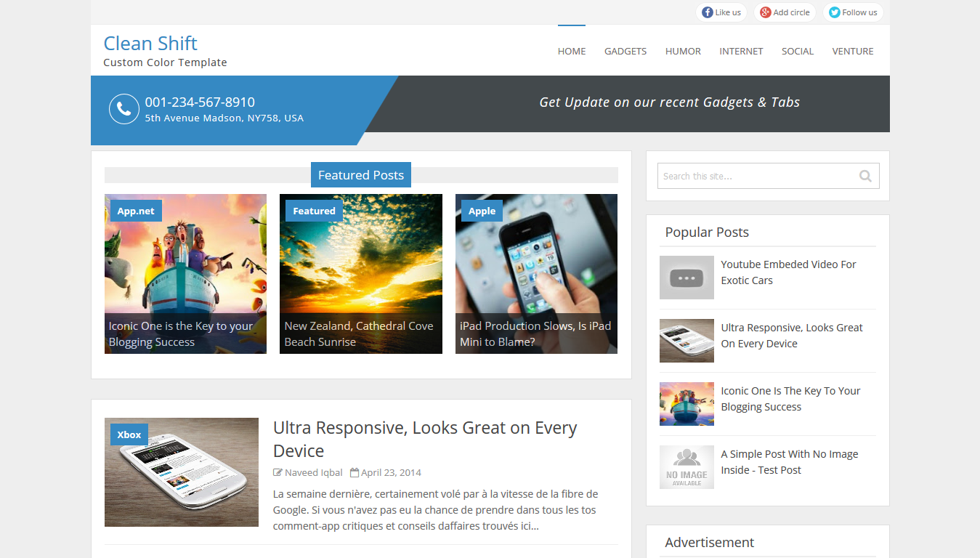Click the Follow us button label
This screenshot has width=980, height=558.
tap(859, 12)
